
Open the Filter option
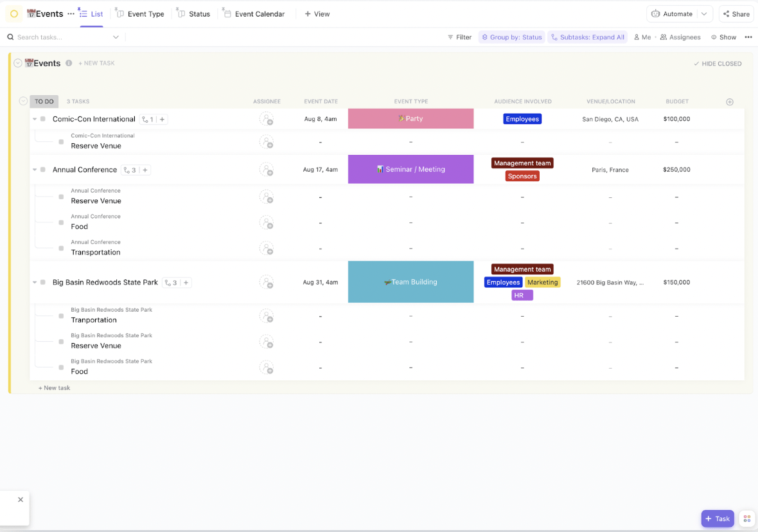459,37
